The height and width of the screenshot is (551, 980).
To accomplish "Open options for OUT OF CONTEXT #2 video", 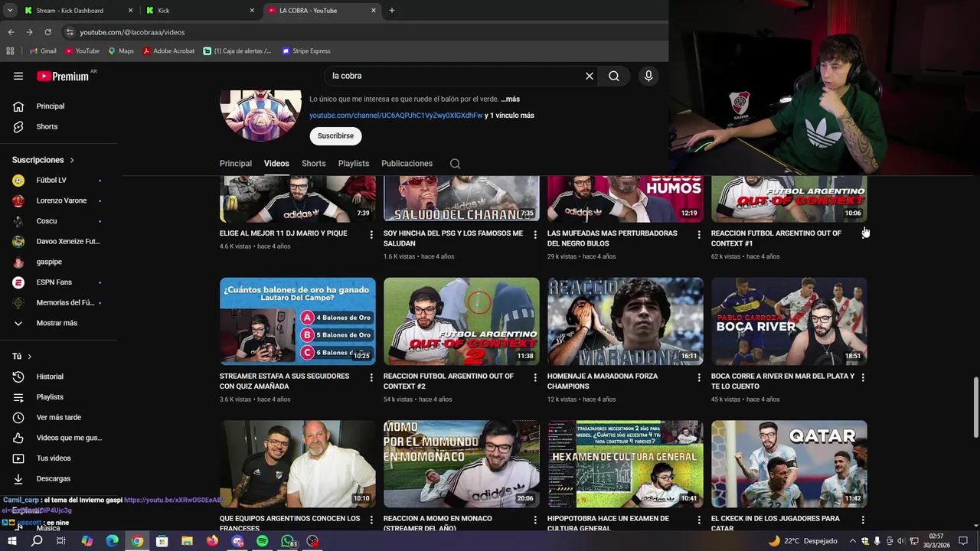I will pyautogui.click(x=535, y=377).
